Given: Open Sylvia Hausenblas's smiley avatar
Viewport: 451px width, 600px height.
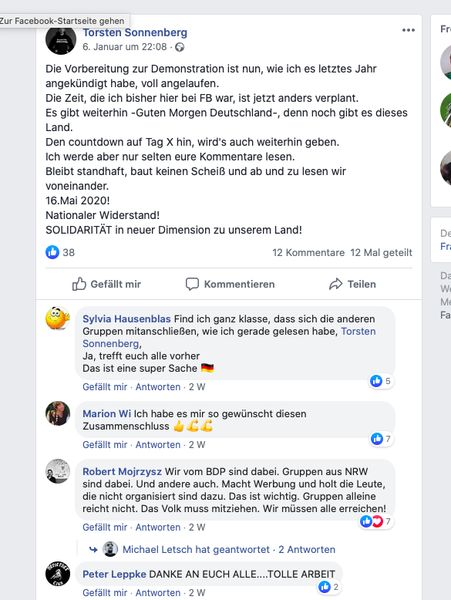Looking at the screenshot, I should click(58, 318).
